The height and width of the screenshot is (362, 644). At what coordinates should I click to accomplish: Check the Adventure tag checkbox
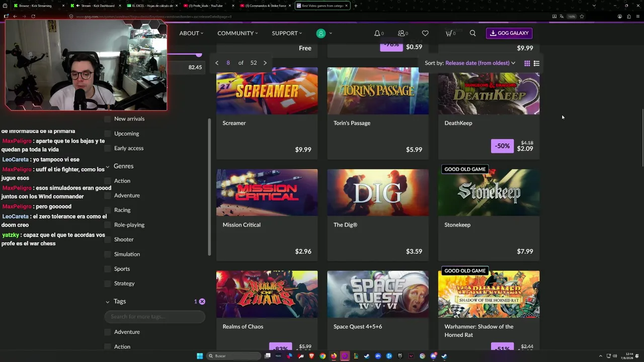(x=107, y=332)
